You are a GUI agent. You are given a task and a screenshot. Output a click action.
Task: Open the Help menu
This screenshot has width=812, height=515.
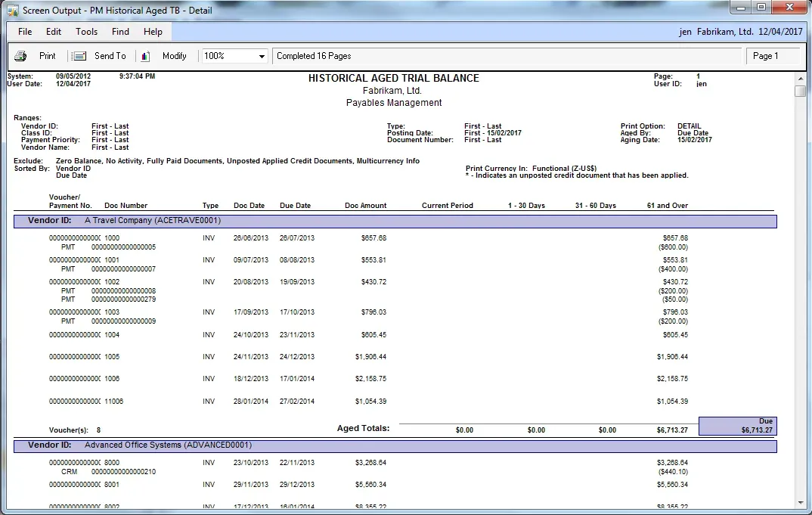point(153,32)
